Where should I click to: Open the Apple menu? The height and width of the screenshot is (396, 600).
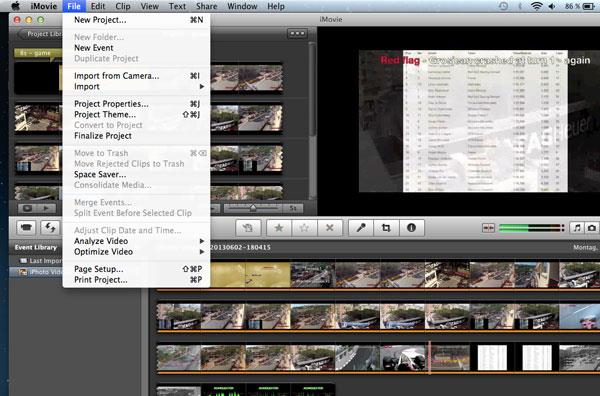pos(16,6)
